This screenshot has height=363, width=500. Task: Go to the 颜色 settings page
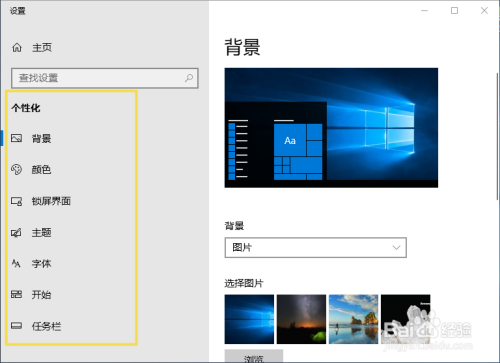[41, 170]
